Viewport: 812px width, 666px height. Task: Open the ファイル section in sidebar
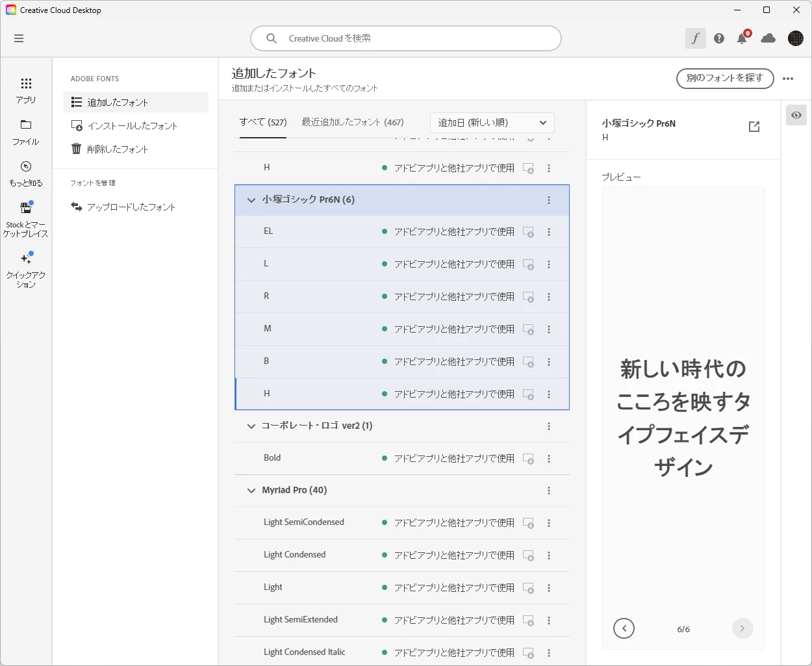(26, 133)
